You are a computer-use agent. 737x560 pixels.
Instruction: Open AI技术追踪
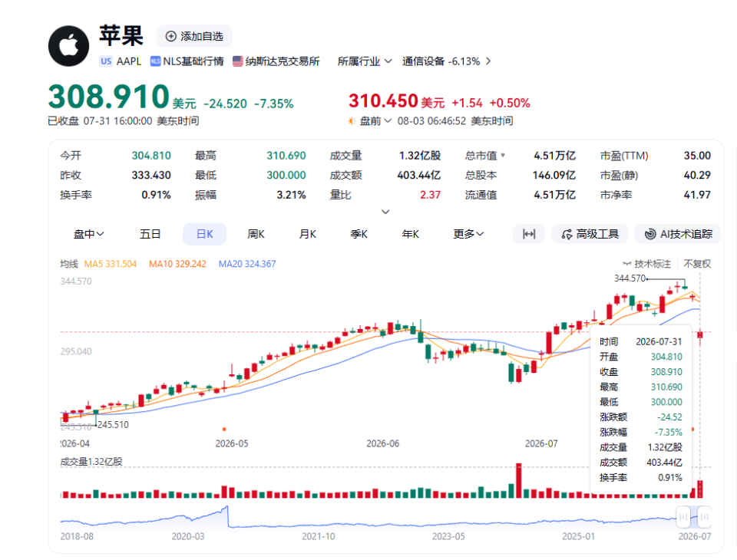pyautogui.click(x=677, y=234)
